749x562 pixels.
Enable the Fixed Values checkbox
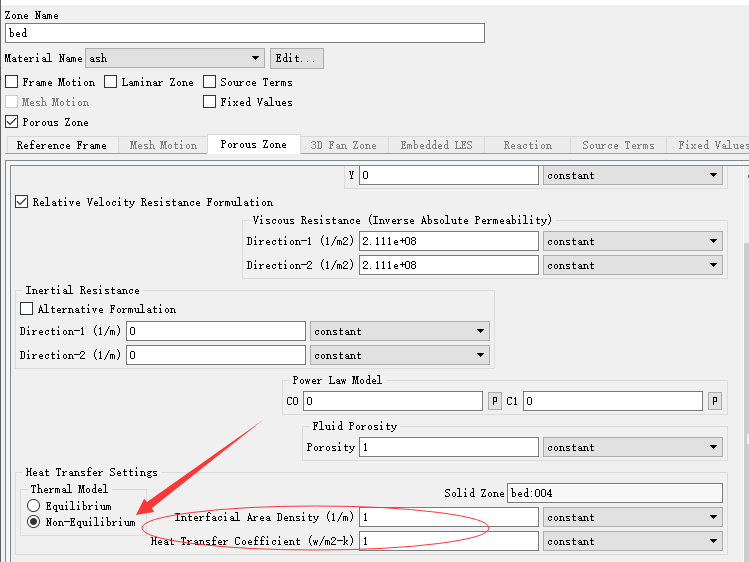point(209,102)
